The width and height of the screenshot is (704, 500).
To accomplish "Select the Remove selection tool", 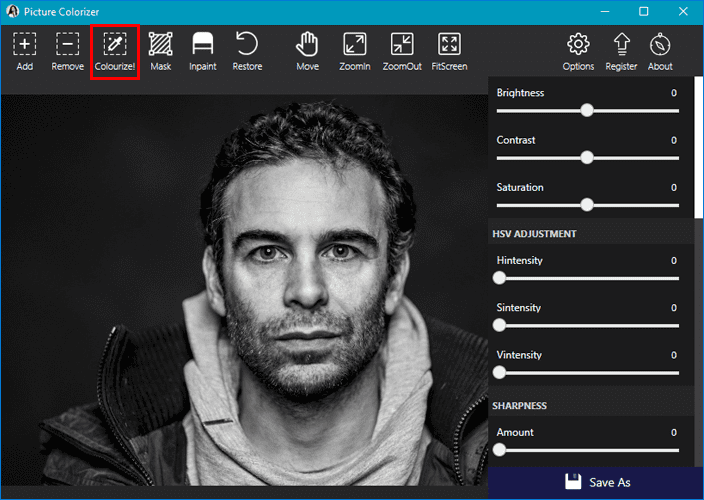I will click(67, 52).
